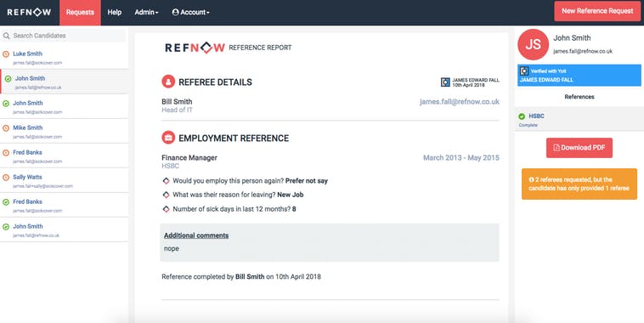Screen dimensions: 644x323
Task: Click the "Number of sick days" line
Action: pos(234,209)
